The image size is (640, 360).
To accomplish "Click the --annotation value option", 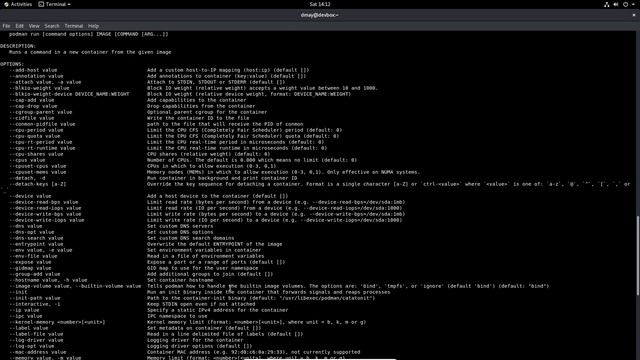I will point(36,76).
